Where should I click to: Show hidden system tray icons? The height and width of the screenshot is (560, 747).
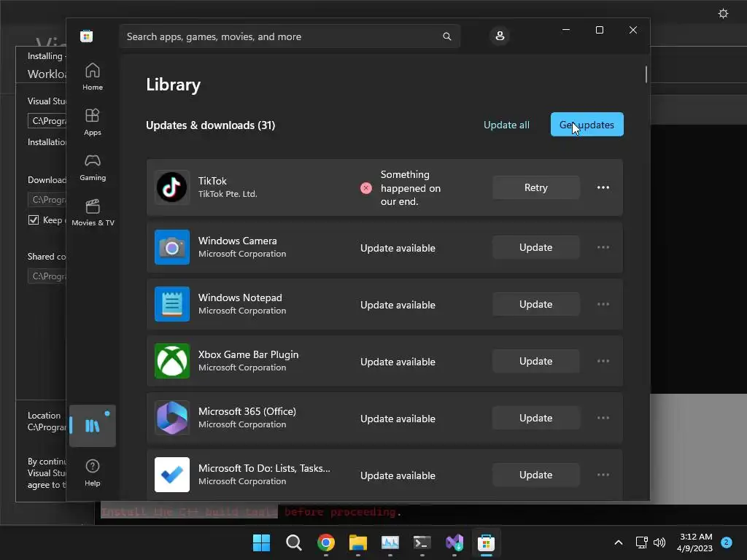pos(619,542)
